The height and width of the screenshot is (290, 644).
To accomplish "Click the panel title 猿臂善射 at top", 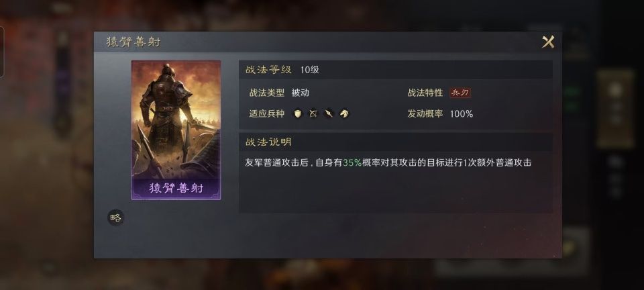I will click(x=133, y=42).
